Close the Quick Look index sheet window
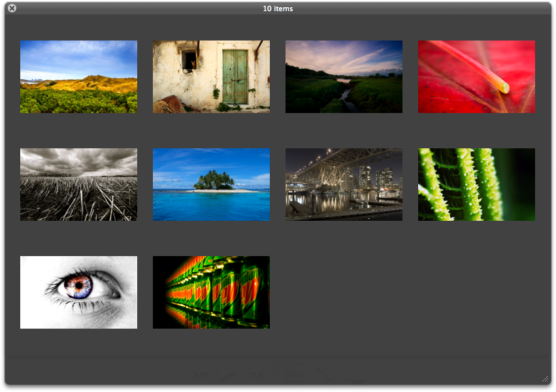The image size is (556, 392). [x=12, y=8]
